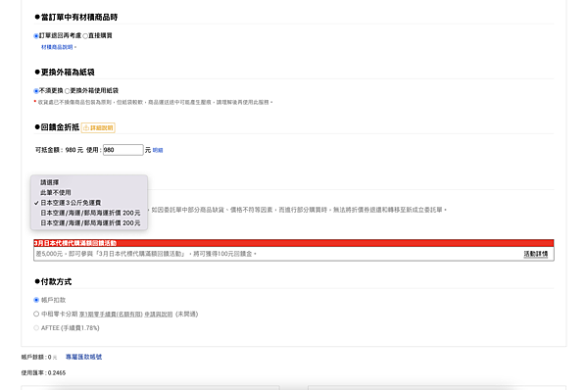
Task: Select the AFTEE payment radio
Action: point(36,327)
